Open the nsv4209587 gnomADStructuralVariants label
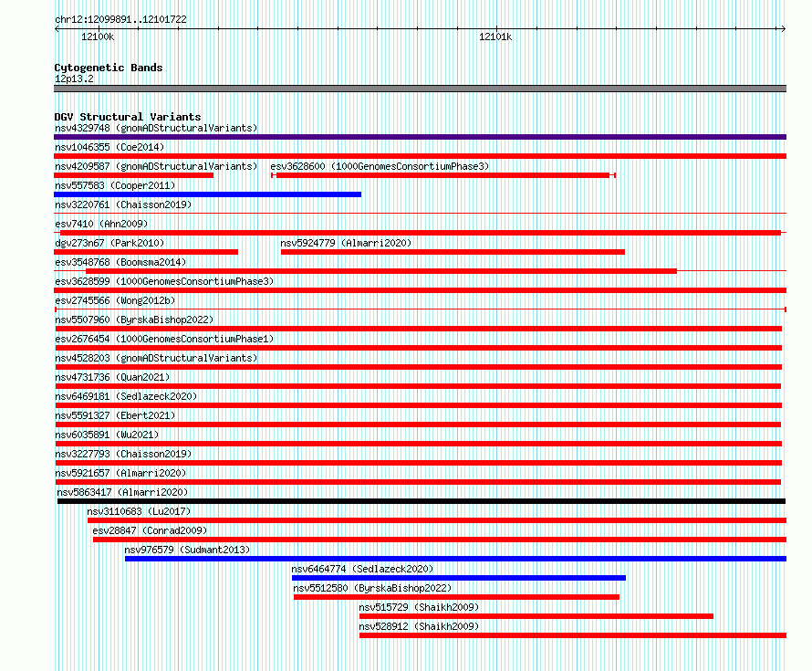 pos(156,166)
